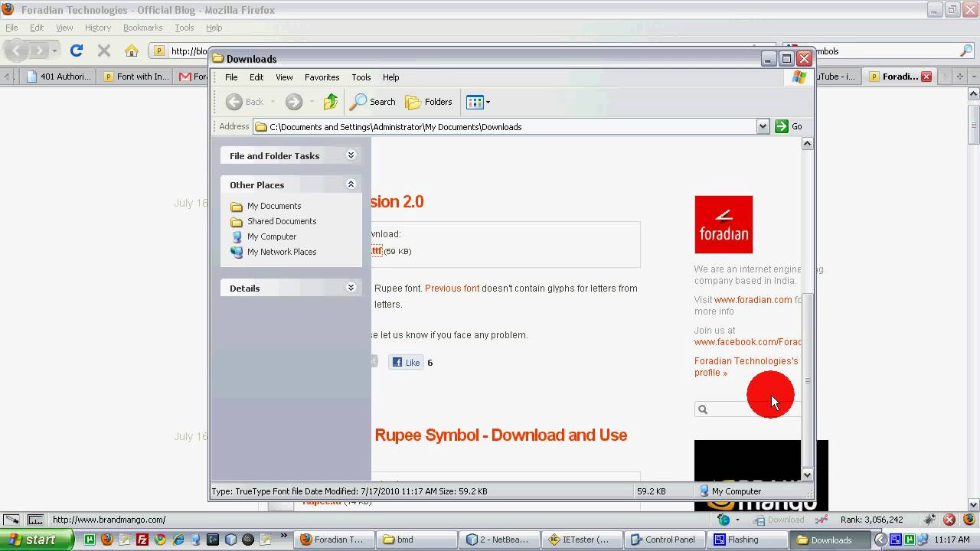Click the Firefox forward arrow
This screenshot has width=980, height=551.
click(x=38, y=51)
